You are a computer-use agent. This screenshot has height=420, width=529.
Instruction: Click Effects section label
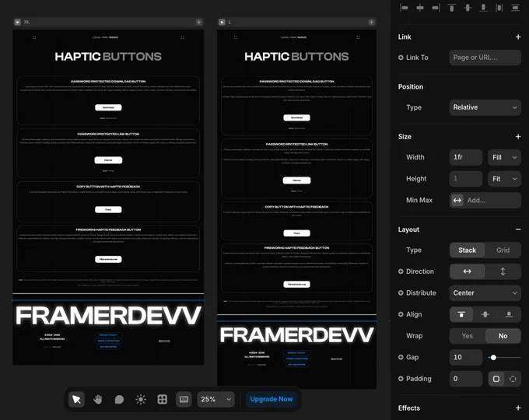pyautogui.click(x=409, y=408)
